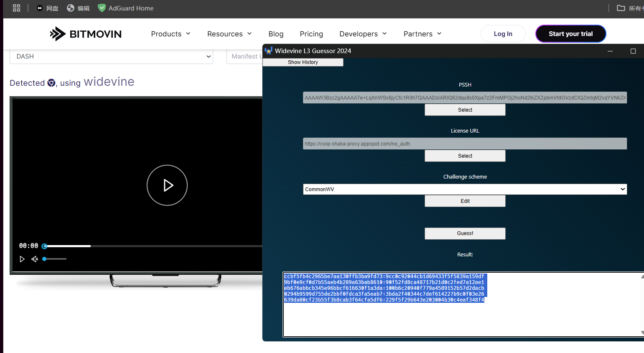Click the 00:00 time display
The image size is (644, 353).
(28, 246)
